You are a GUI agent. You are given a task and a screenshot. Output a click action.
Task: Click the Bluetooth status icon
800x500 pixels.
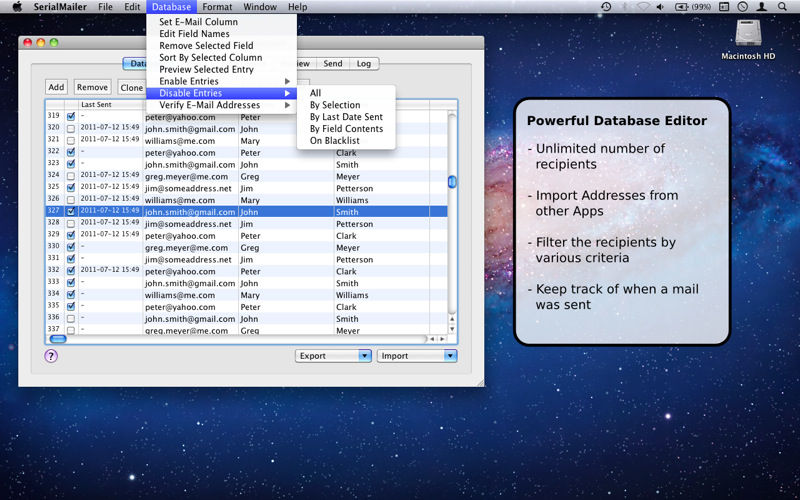[624, 7]
